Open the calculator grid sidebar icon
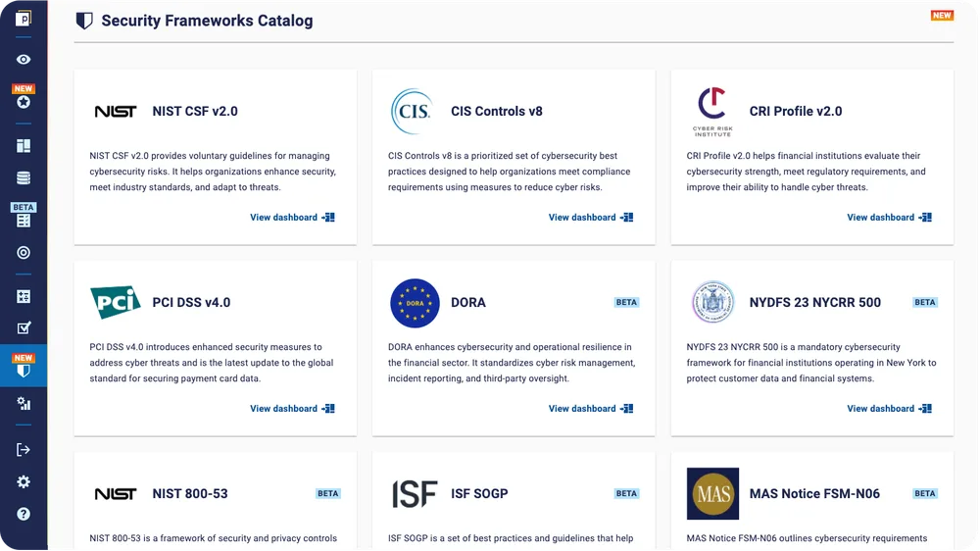This screenshot has height=551, width=980. (x=24, y=296)
